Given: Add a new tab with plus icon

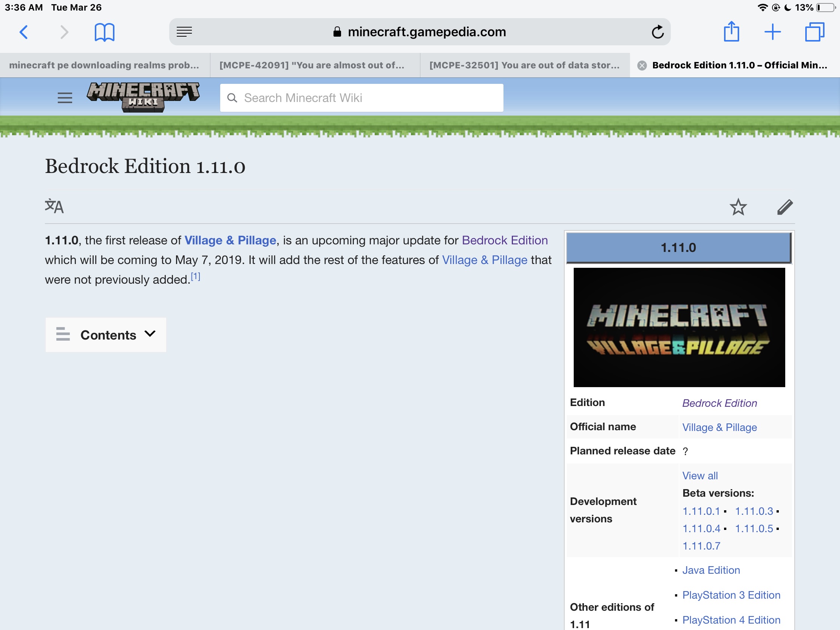Looking at the screenshot, I should coord(772,32).
